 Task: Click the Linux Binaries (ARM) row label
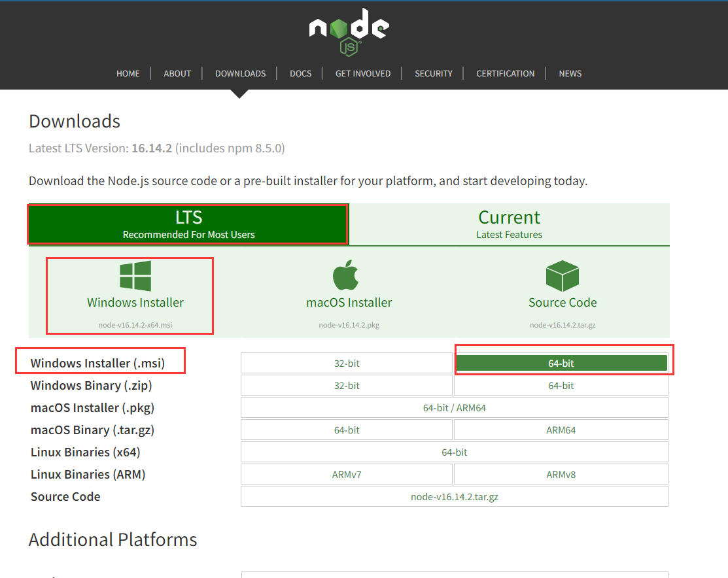click(x=88, y=475)
